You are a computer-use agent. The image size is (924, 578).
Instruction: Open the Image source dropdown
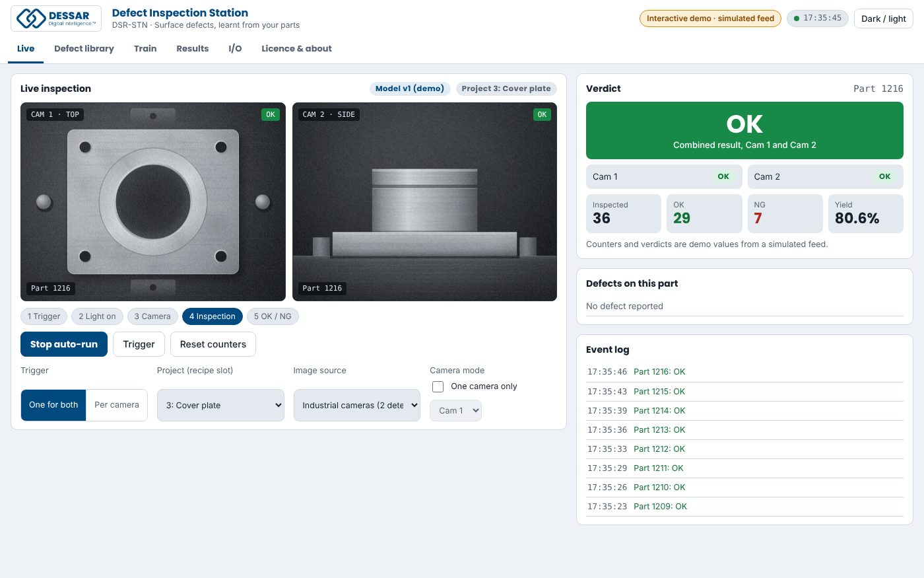click(x=357, y=405)
